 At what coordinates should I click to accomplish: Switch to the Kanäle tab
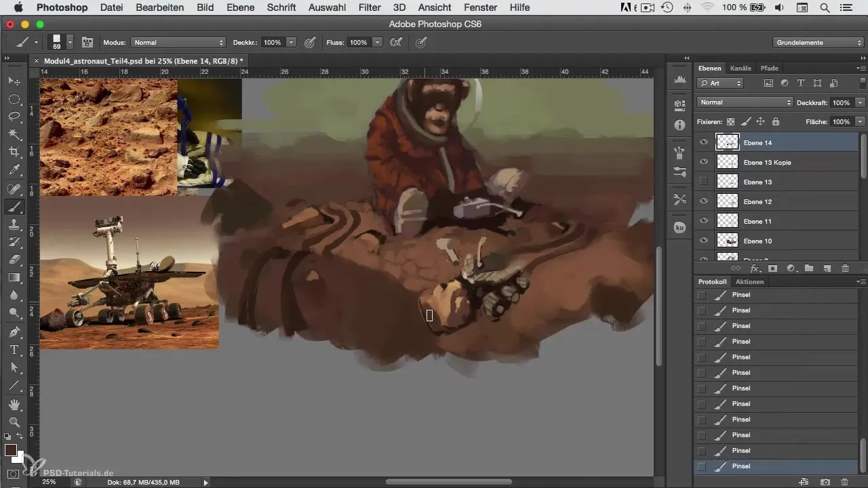pyautogui.click(x=741, y=68)
